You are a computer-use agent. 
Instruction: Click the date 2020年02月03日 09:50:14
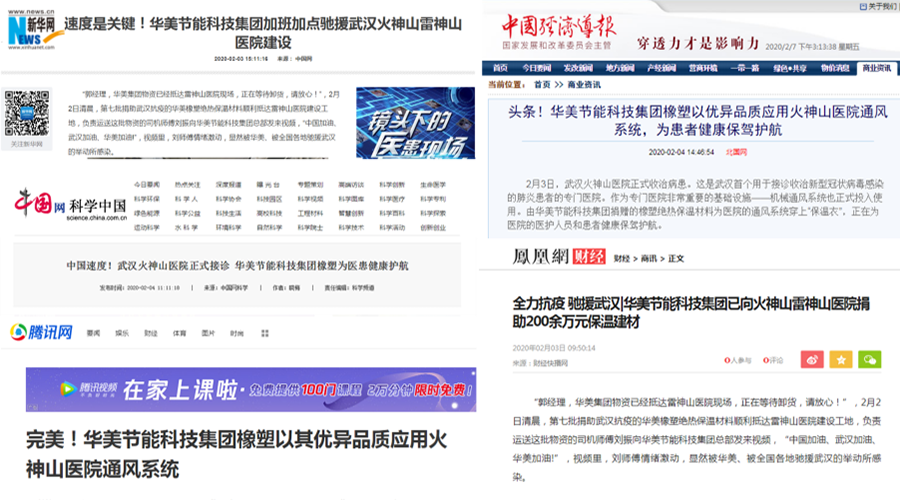coord(554,348)
